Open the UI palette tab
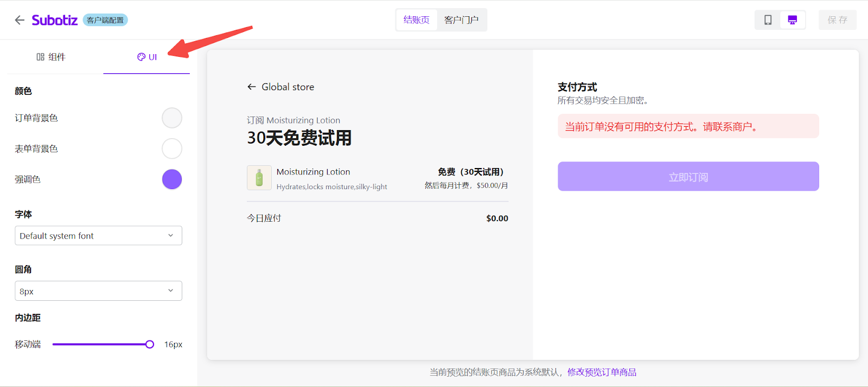 pyautogui.click(x=147, y=57)
